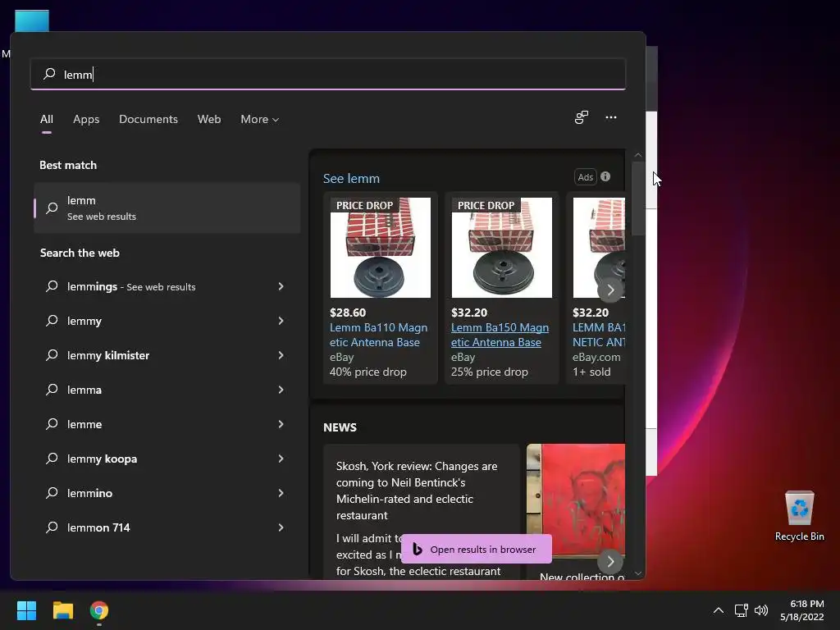Click the preview pane scrollbar thumb

point(637,199)
